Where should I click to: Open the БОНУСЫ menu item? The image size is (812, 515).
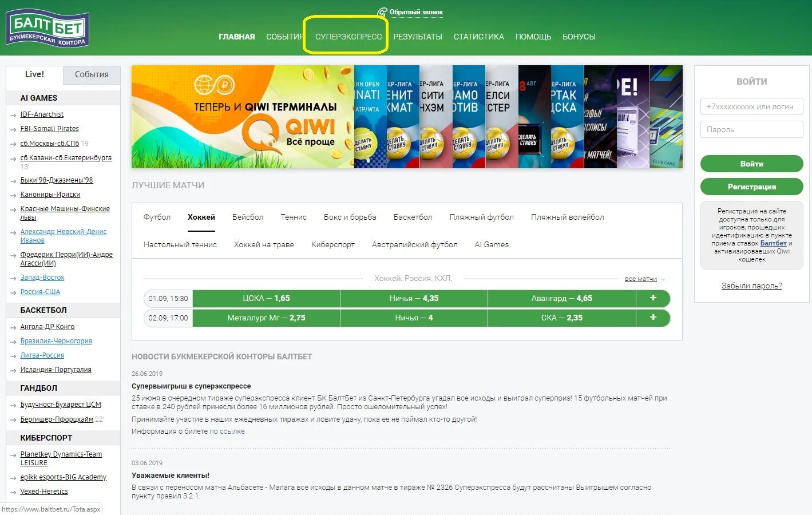579,37
